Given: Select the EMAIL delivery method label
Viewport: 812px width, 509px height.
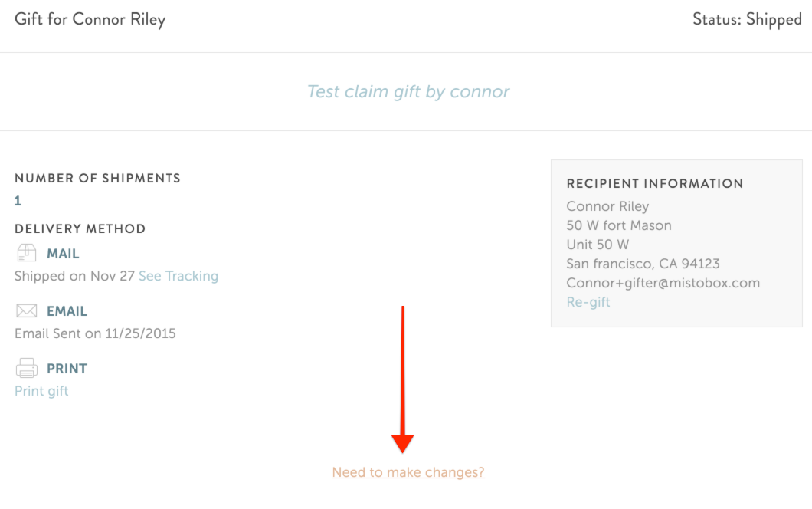Looking at the screenshot, I should point(67,311).
